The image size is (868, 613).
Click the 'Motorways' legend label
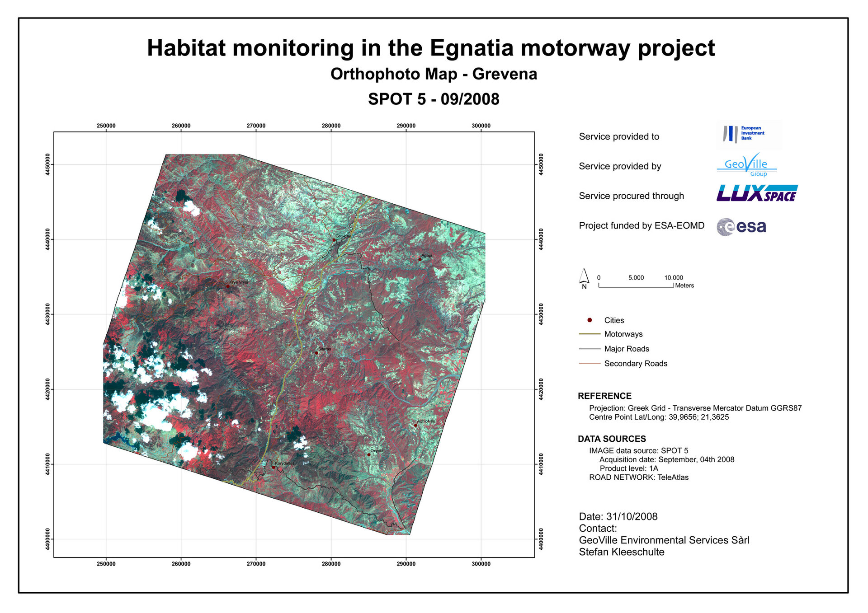pyautogui.click(x=623, y=334)
